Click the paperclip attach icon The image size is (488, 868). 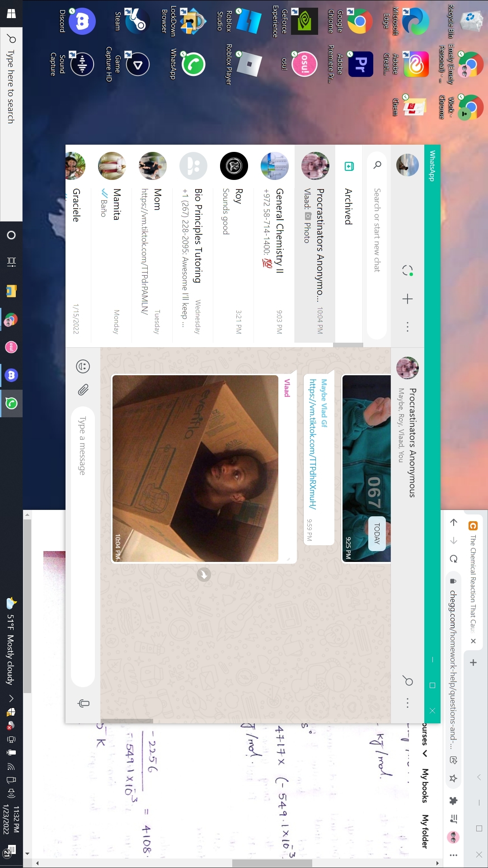pyautogui.click(x=83, y=390)
